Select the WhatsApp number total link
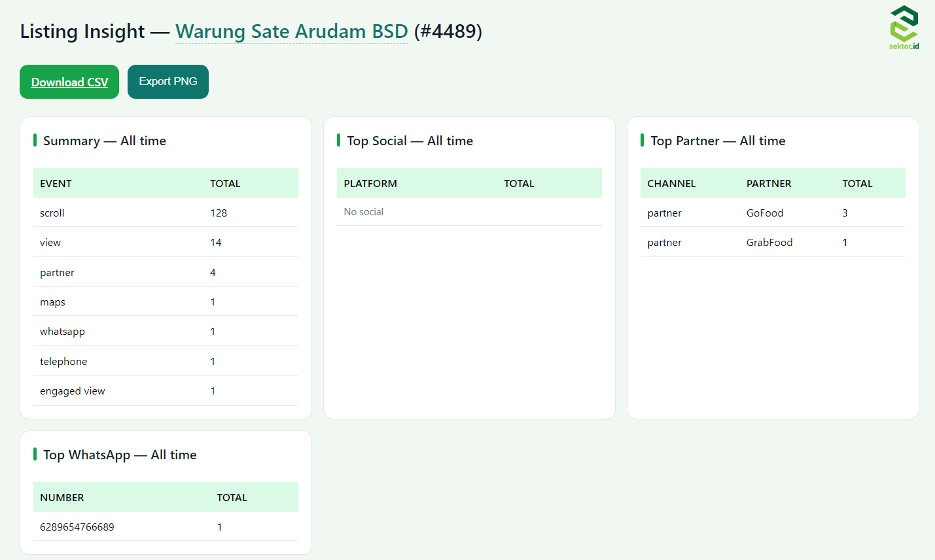The height and width of the screenshot is (560, 935). (219, 527)
